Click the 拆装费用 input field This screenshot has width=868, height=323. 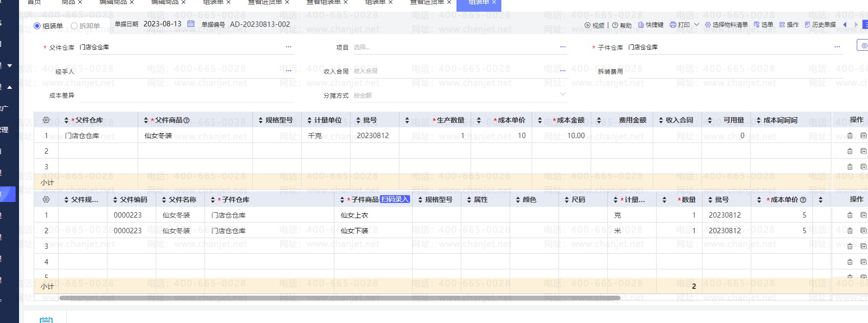tap(735, 71)
